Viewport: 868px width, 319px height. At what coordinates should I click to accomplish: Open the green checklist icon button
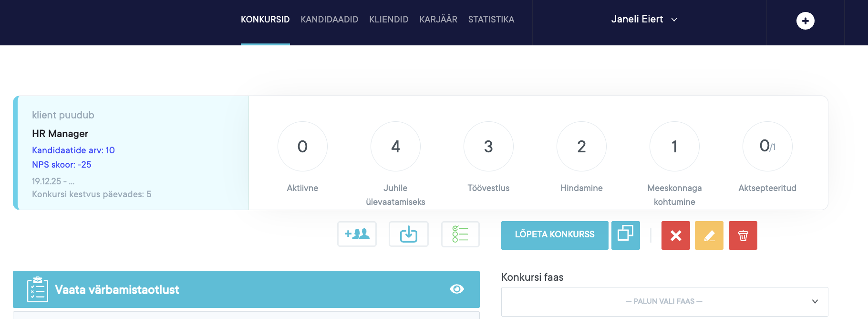tap(460, 234)
